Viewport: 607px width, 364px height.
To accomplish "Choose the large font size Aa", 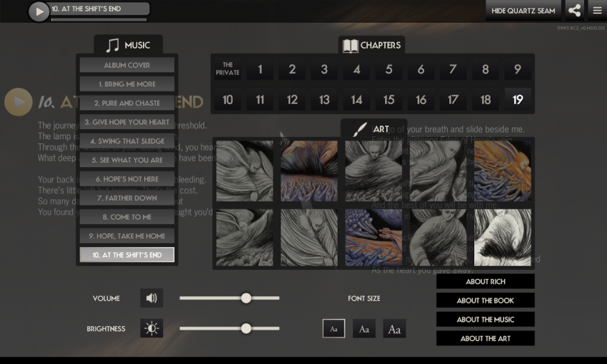I will coord(394,328).
